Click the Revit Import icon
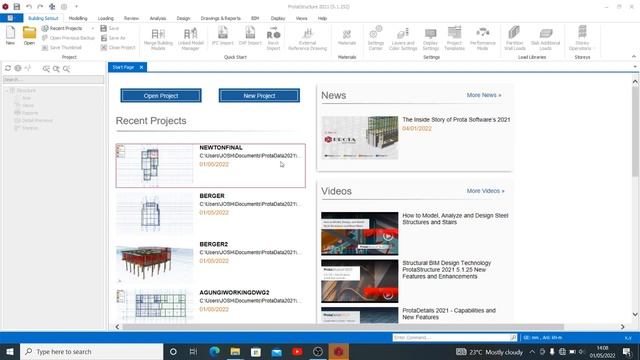640x360 pixels. [x=273, y=38]
